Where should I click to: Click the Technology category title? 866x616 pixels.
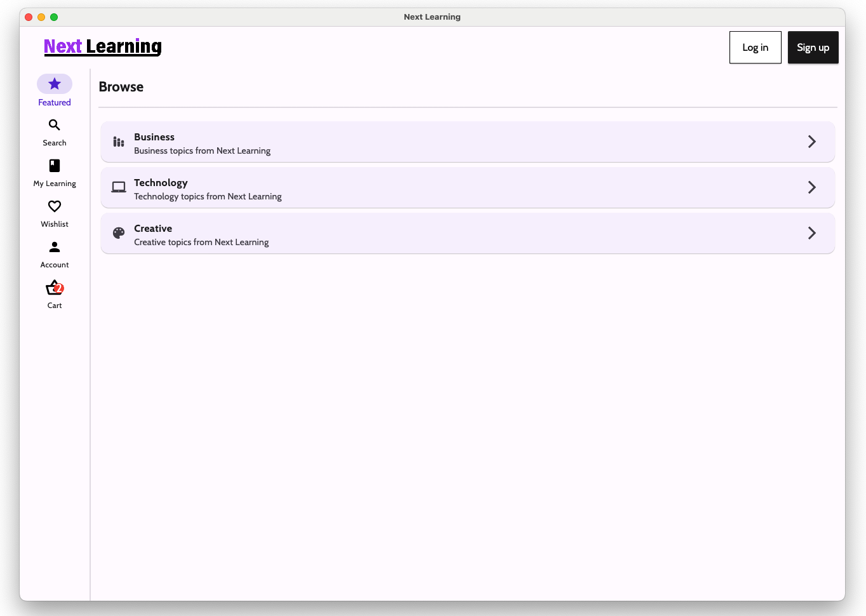pyautogui.click(x=161, y=183)
